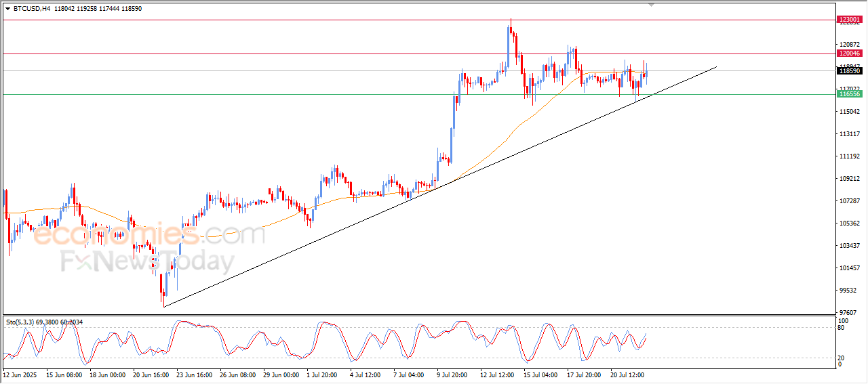Viewport: 868px width, 384px height.
Task: Click the 18 Jun 00:00 date label
Action: pyautogui.click(x=108, y=374)
